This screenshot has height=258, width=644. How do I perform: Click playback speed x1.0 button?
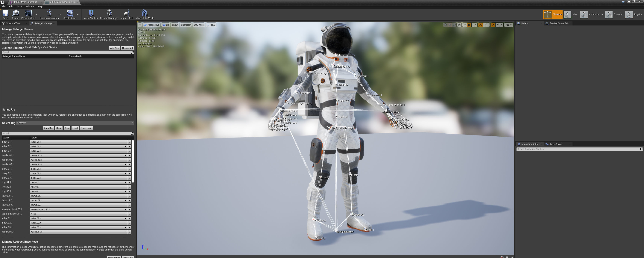pyautogui.click(x=211, y=25)
